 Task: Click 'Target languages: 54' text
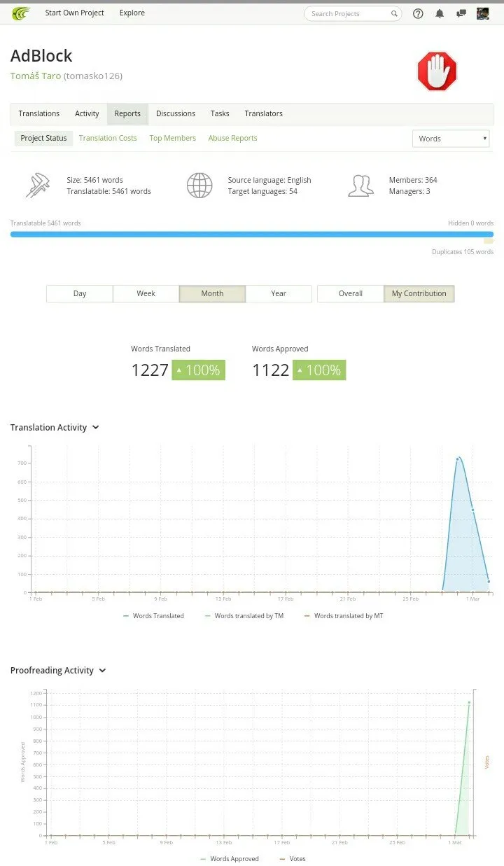[x=262, y=191]
